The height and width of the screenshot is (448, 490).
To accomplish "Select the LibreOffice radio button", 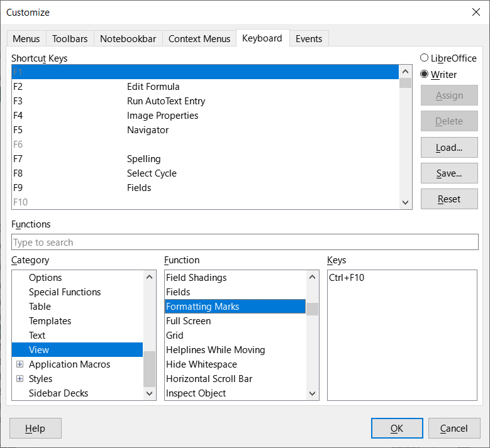I will (448, 58).
